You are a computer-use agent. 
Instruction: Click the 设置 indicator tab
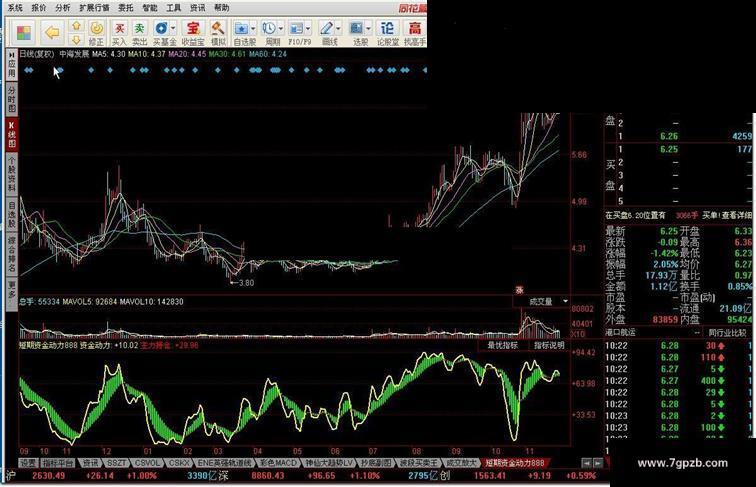click(28, 463)
